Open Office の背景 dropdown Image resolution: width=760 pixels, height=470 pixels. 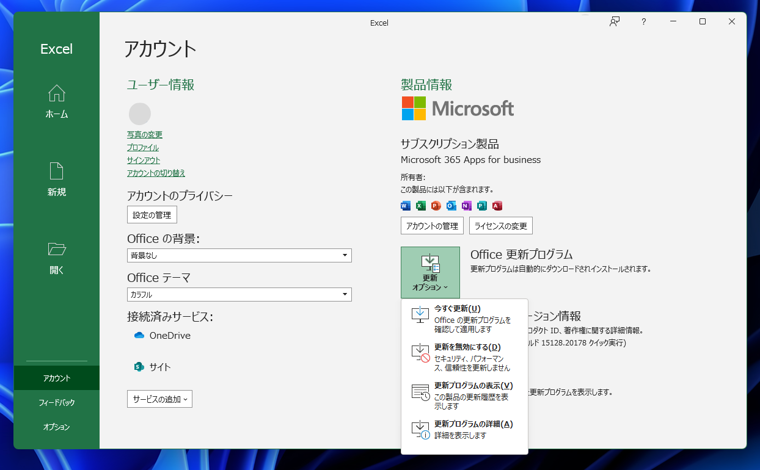pos(239,255)
